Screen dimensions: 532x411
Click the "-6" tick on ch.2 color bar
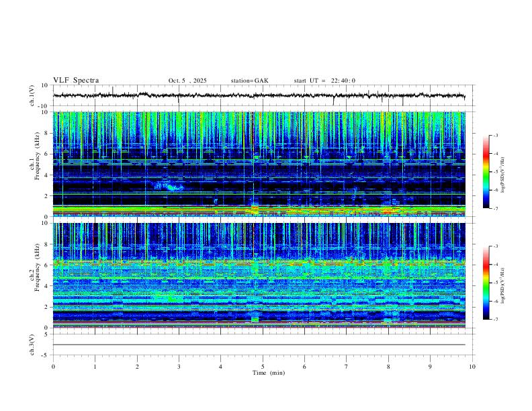pos(496,301)
